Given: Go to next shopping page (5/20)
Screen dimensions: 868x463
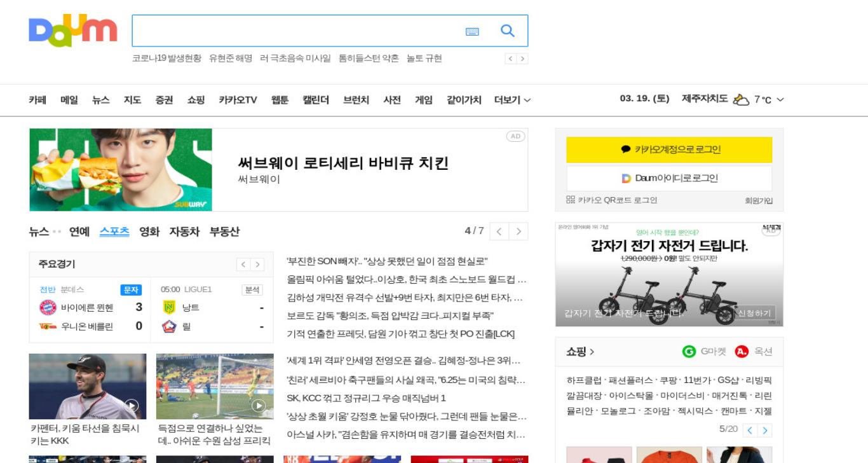Looking at the screenshot, I should click(765, 431).
